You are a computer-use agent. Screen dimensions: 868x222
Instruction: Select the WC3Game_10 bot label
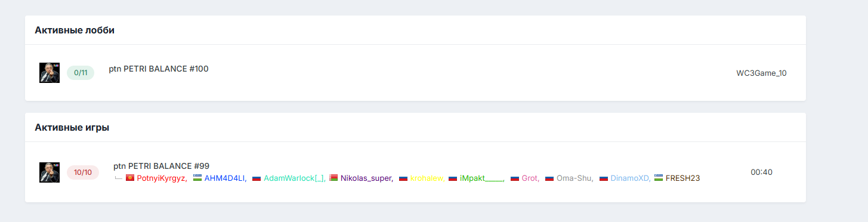pyautogui.click(x=761, y=73)
